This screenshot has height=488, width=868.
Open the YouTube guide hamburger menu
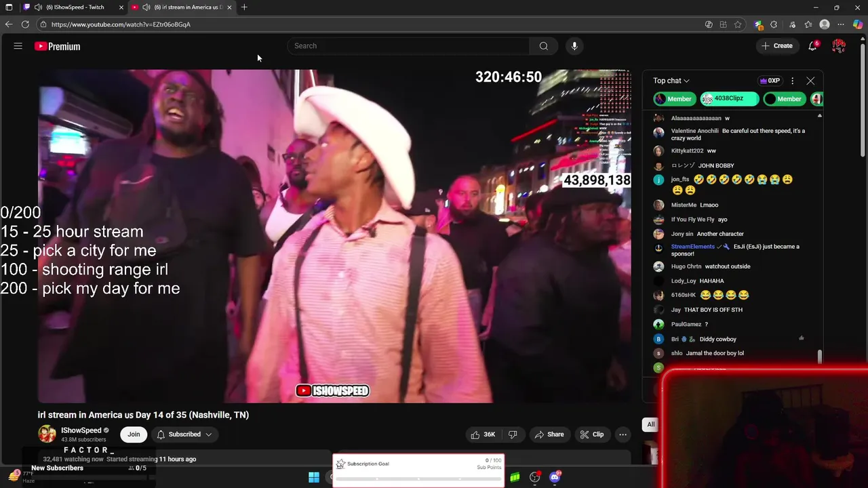coord(18,46)
